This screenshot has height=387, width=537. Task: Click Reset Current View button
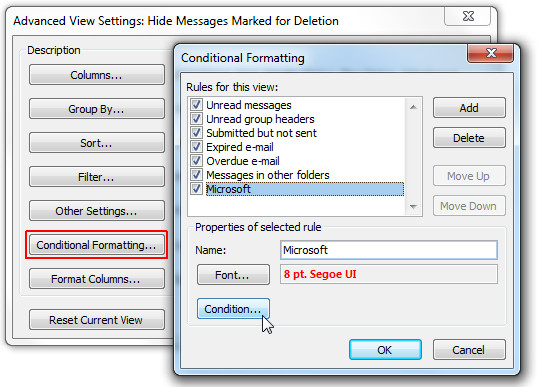click(x=97, y=320)
